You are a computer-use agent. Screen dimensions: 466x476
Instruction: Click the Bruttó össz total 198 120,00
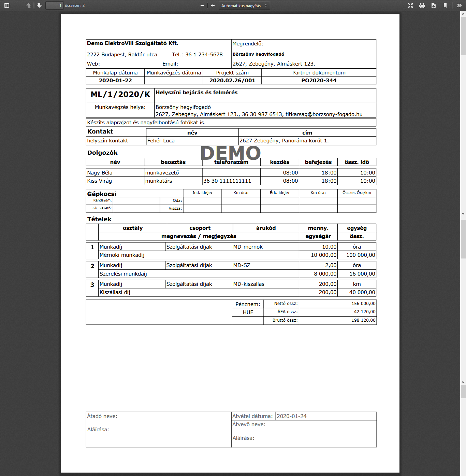pos(363,320)
